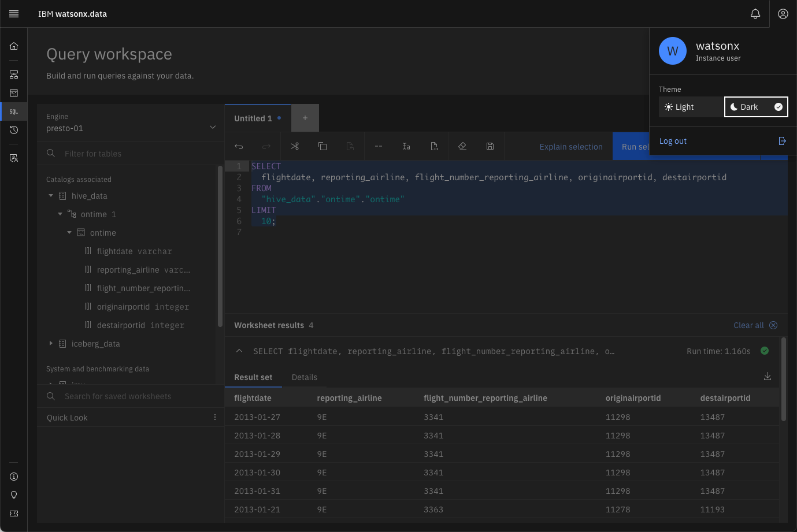Clear the editor with the eraser icon
The image size is (797, 532).
[x=462, y=146]
